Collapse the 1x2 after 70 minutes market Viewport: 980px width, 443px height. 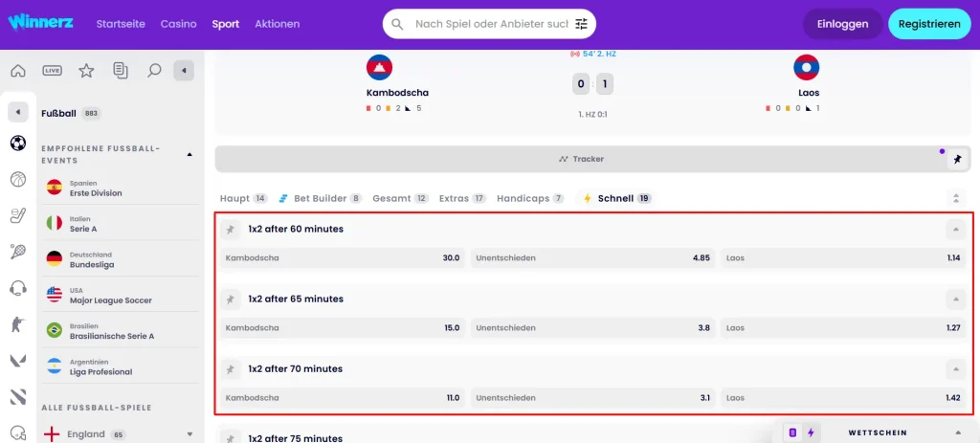click(x=955, y=369)
